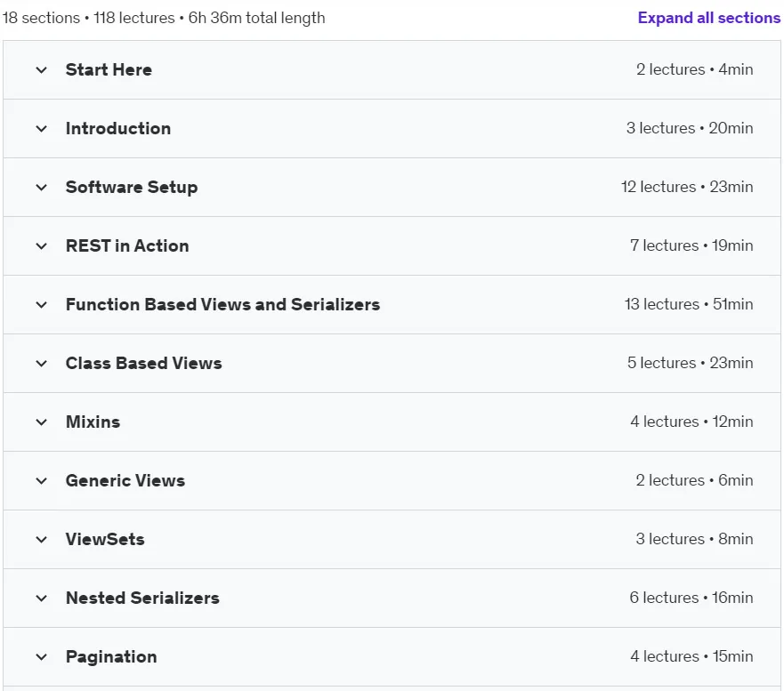Open the Start Here section title

coord(109,70)
